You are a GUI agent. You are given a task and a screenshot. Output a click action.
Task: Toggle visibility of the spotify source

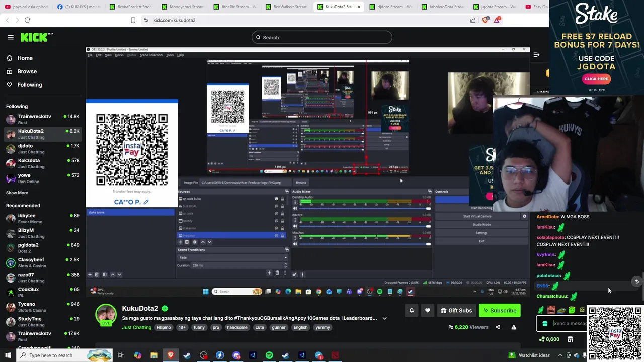coord(276,221)
